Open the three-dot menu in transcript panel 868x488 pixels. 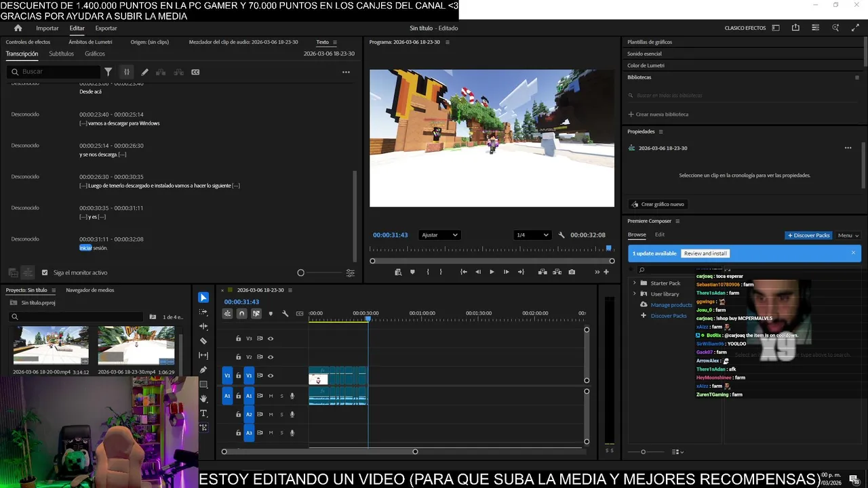point(346,72)
